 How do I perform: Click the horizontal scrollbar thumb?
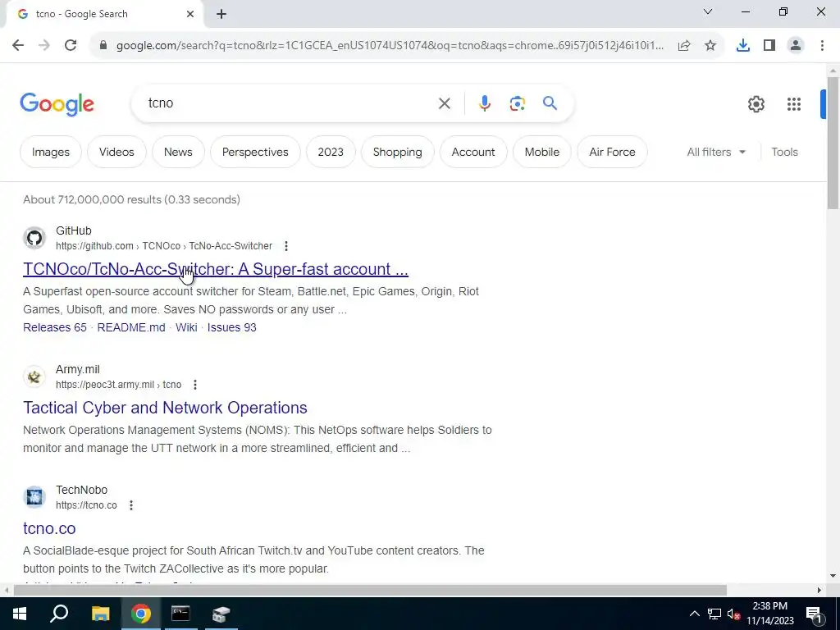(370, 591)
